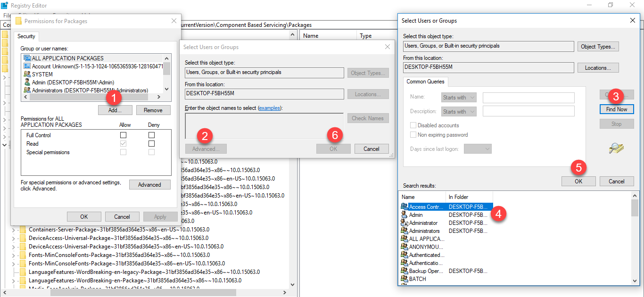Tick Deny checkbox for Full Control

[x=152, y=135]
